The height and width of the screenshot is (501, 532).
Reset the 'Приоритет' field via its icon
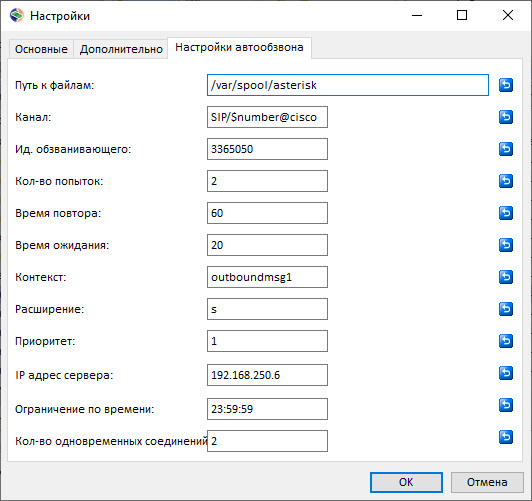pos(506,341)
